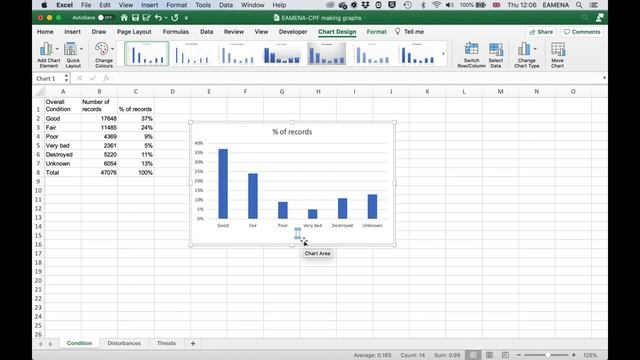640x360 pixels.
Task: Expand the Change Colours dropdown arrow
Action: 112,49
